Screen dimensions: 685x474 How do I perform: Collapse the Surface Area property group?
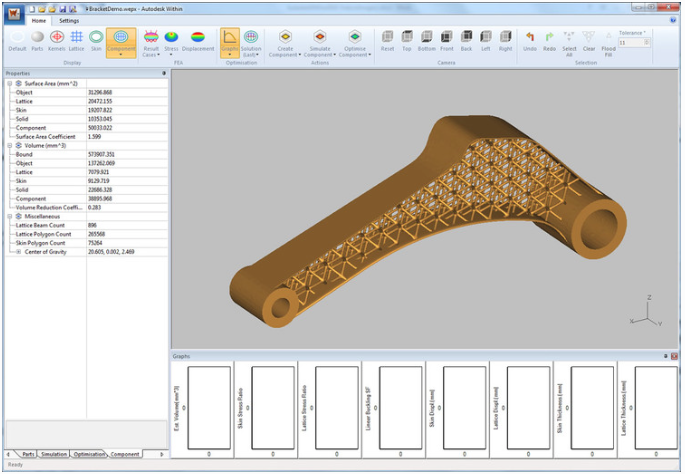tap(8, 83)
